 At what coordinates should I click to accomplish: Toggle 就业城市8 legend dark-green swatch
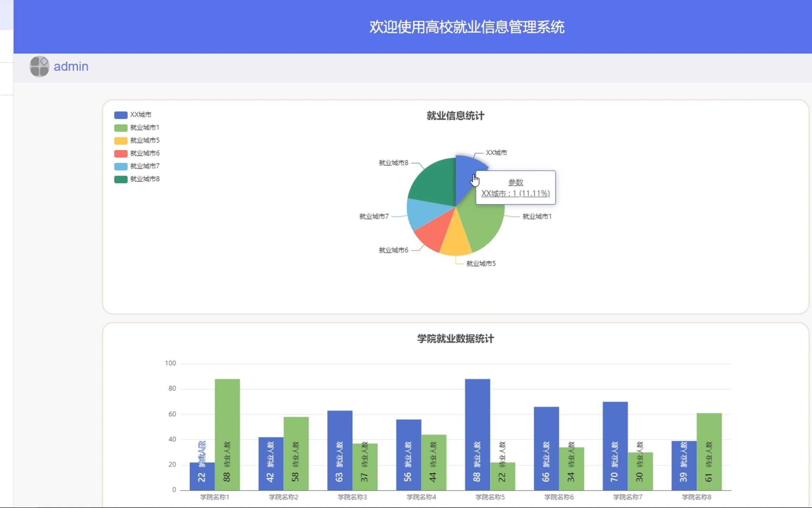point(121,179)
